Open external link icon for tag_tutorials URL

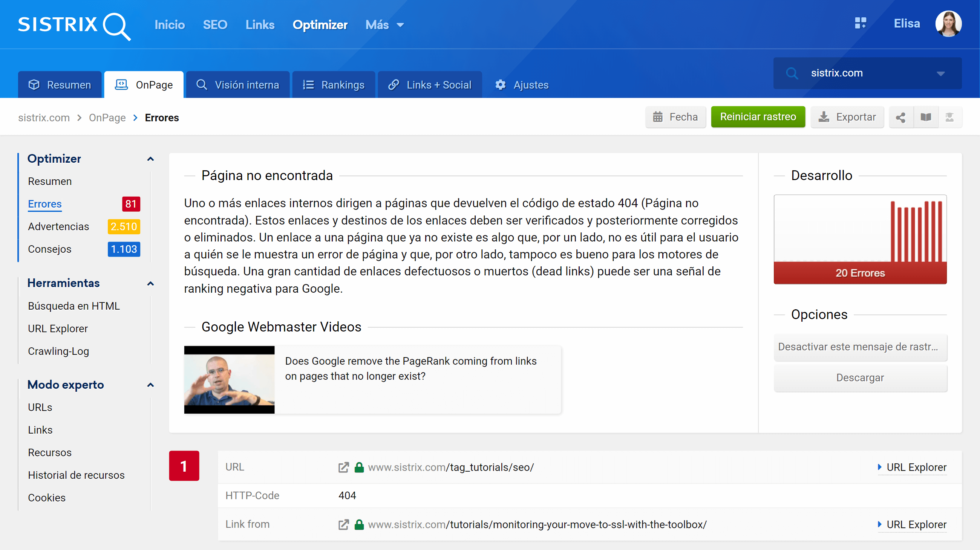pos(343,467)
